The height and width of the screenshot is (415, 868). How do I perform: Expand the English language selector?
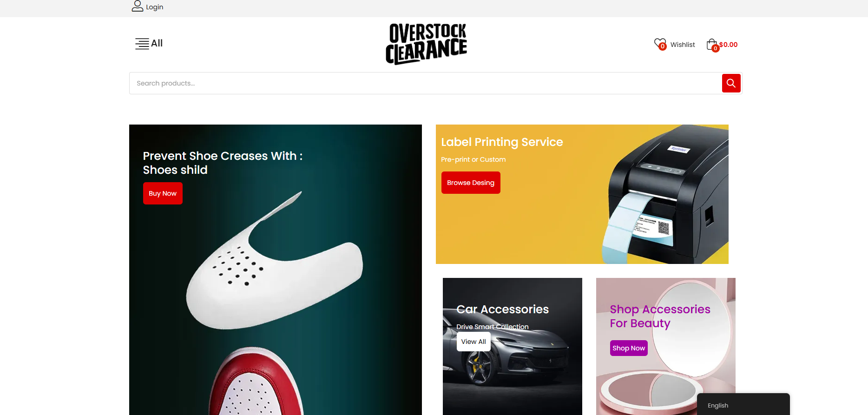point(743,405)
